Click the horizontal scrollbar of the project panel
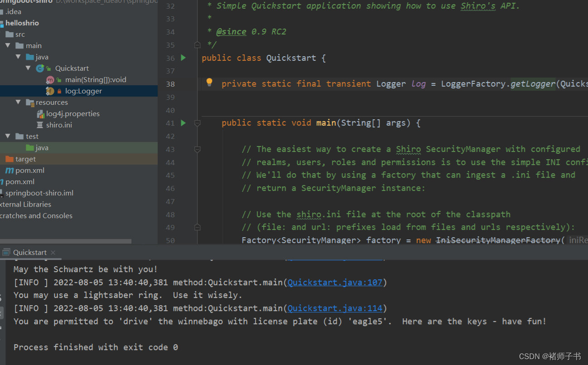588x365 pixels. point(66,242)
